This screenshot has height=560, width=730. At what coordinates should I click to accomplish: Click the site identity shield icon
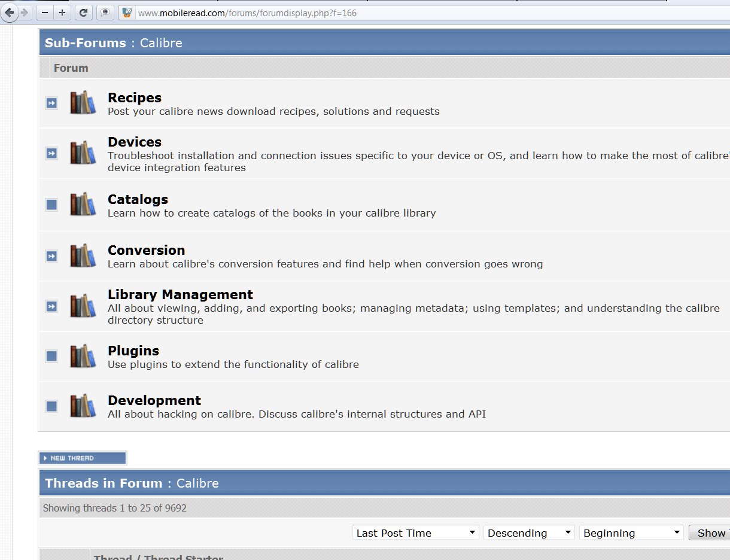pos(127,13)
